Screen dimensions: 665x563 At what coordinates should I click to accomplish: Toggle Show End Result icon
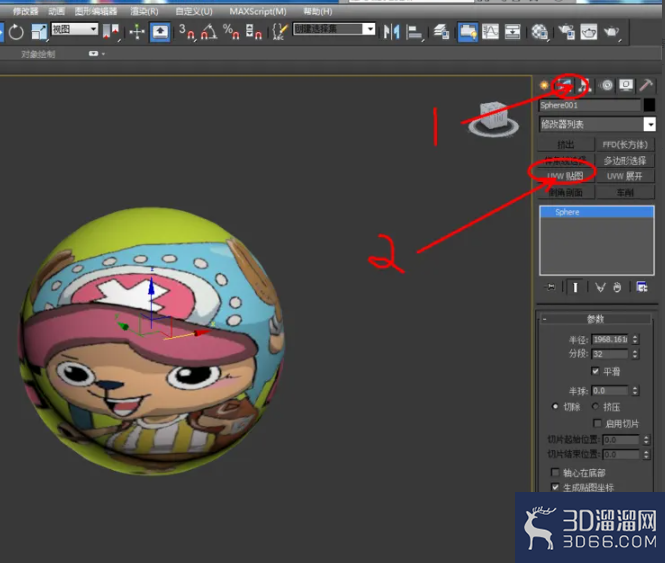tap(575, 288)
